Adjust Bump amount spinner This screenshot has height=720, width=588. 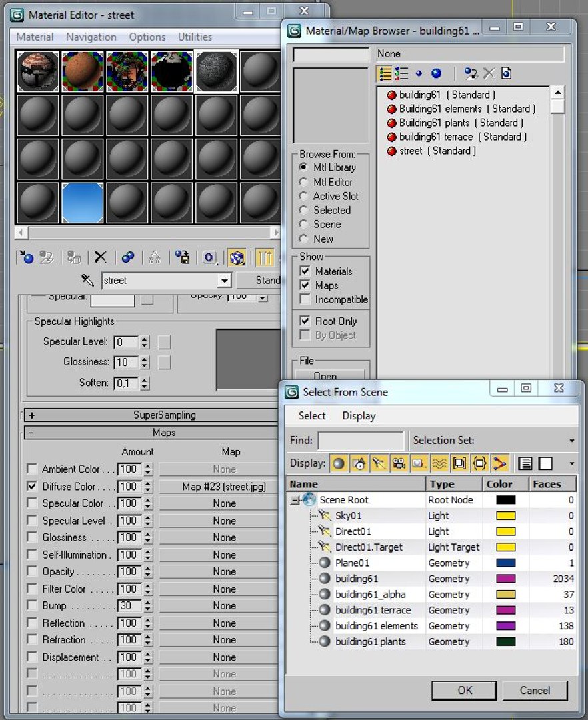point(147,606)
